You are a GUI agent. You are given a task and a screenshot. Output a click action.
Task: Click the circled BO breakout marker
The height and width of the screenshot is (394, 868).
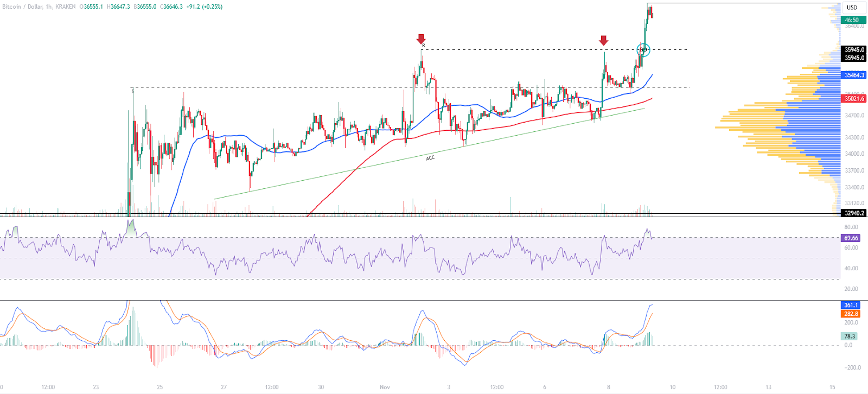click(x=643, y=50)
